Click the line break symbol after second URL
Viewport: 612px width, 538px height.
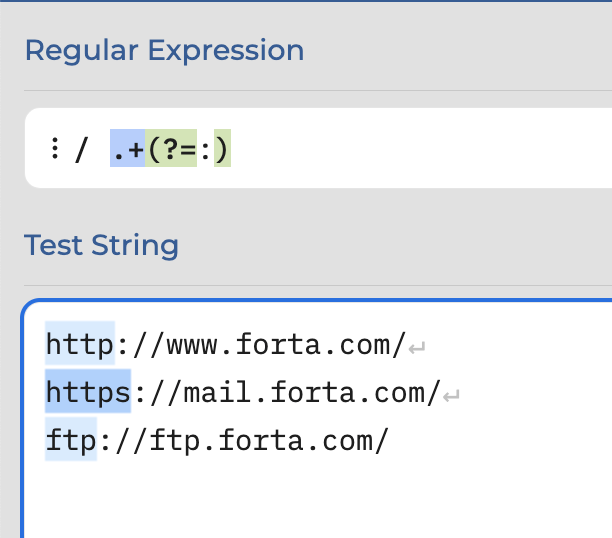[452, 396]
